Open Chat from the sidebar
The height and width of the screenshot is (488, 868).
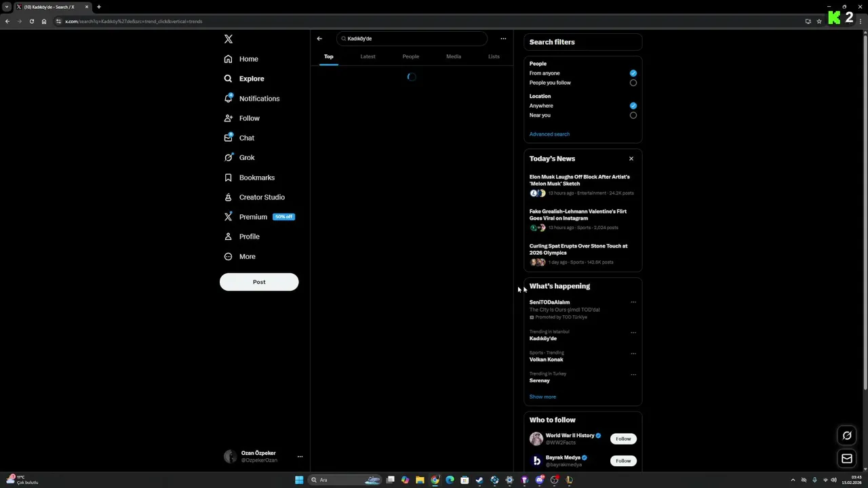pyautogui.click(x=239, y=138)
